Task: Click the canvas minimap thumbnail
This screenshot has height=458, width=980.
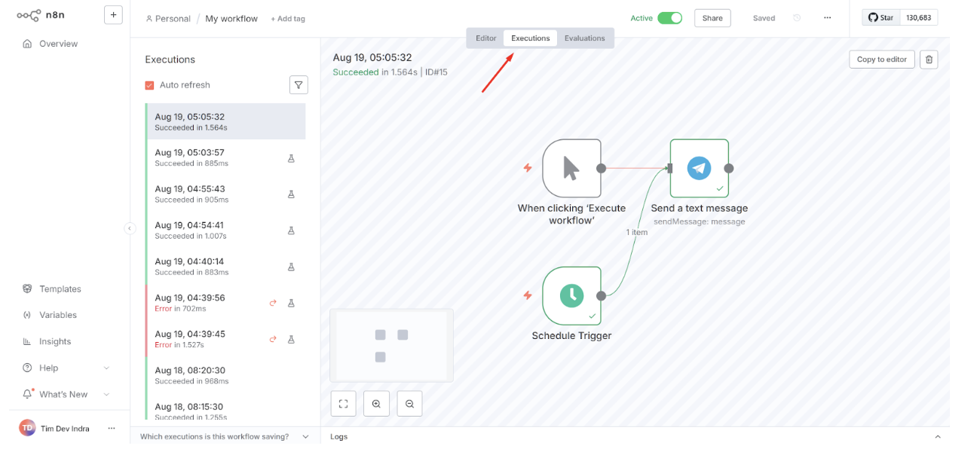Action: (x=391, y=345)
